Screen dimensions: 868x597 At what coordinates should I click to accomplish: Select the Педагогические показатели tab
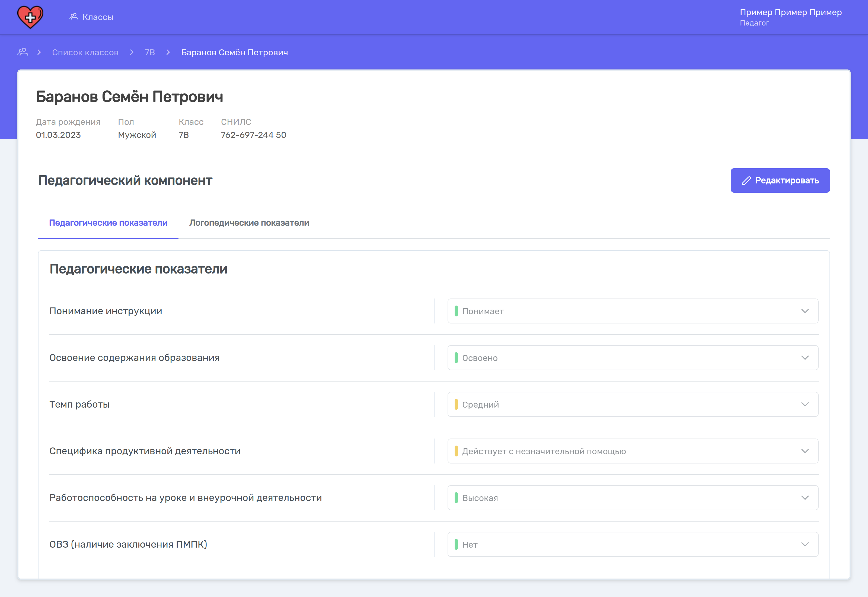click(108, 223)
